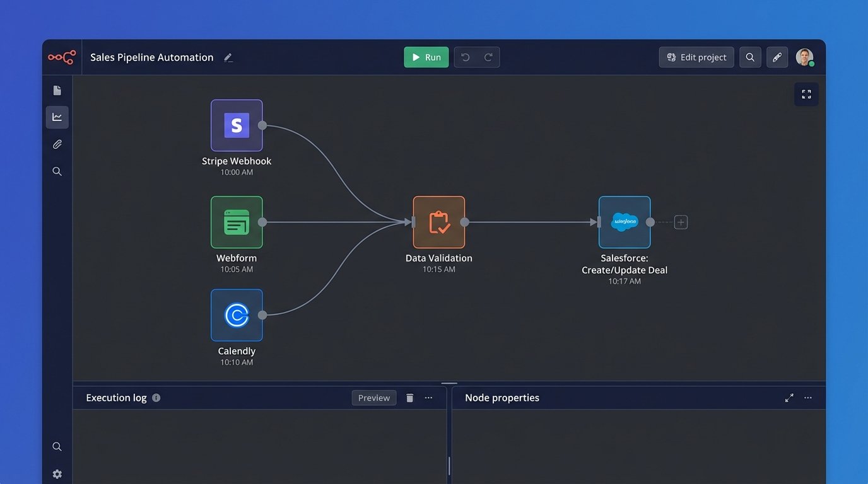The height and width of the screenshot is (484, 868).
Task: Open the documents icon in sidebar
Action: tap(57, 91)
